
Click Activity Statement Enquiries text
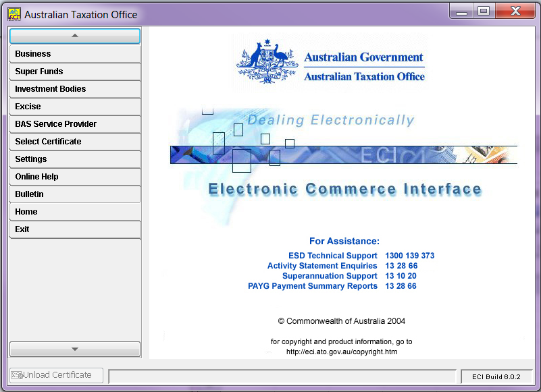(322, 266)
